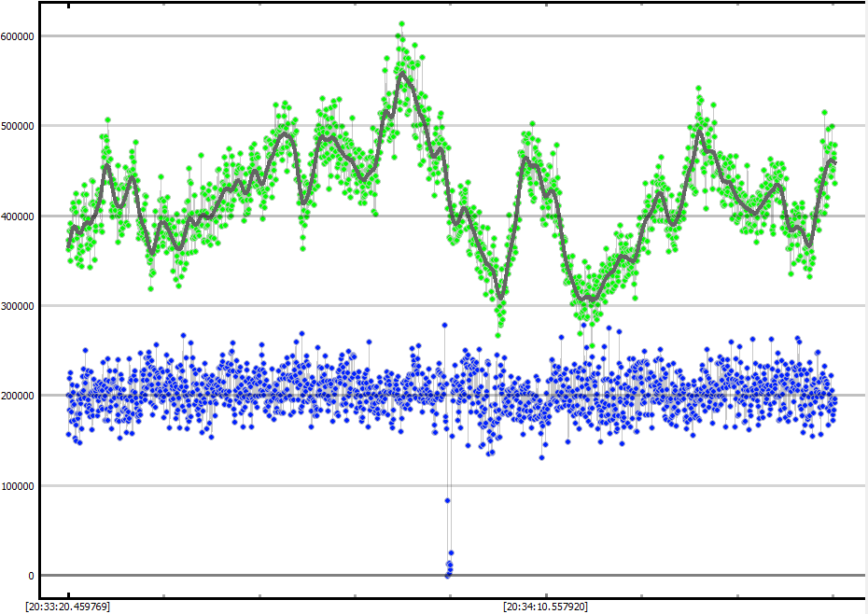This screenshot has width=868, height=614.
Task: Click the right end of the gray curve
Action: pyautogui.click(x=833, y=162)
